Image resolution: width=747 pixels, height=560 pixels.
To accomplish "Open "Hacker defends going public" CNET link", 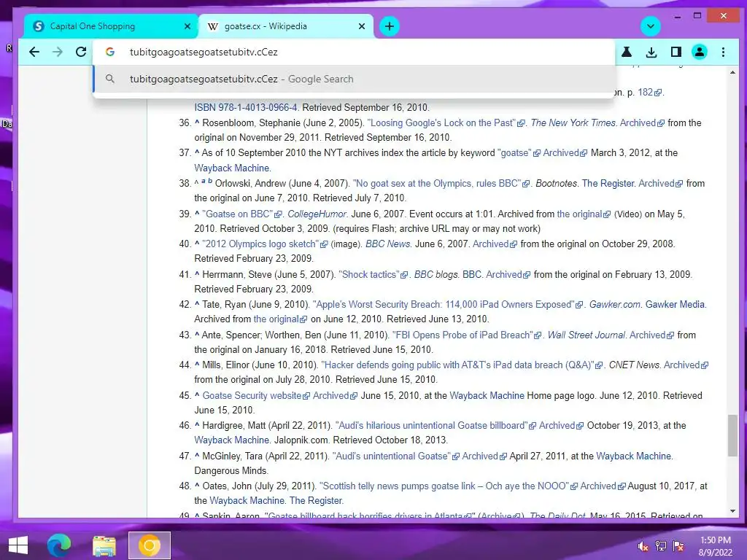I will pos(462,365).
